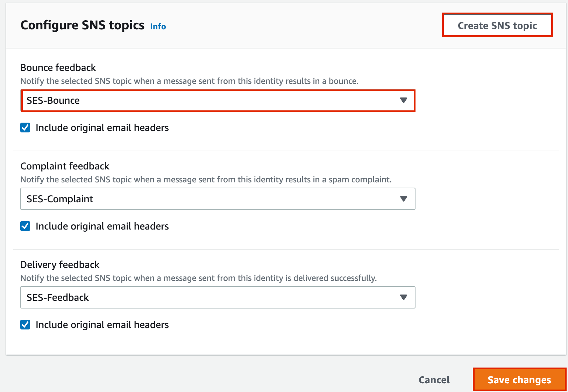Open the Bounce feedback SES-Bounce dropdown

[x=218, y=101]
